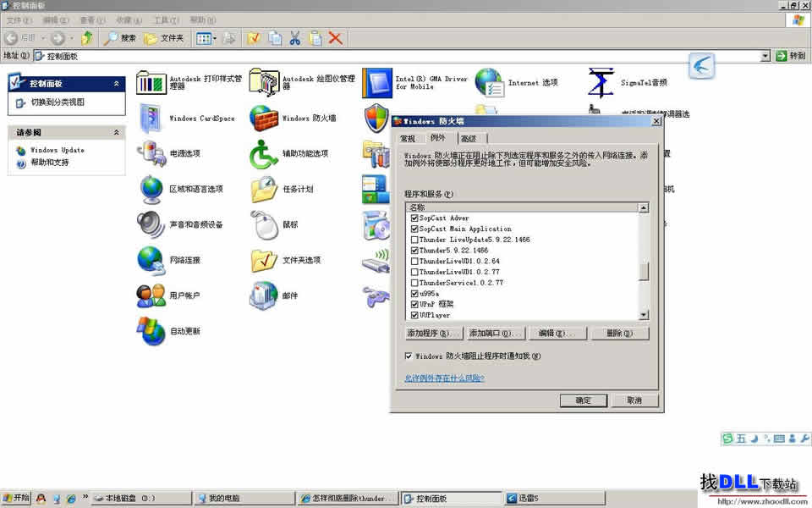Enable ThunderService1.0.2.77 checkbox
Image resolution: width=812 pixels, height=508 pixels.
click(x=414, y=283)
